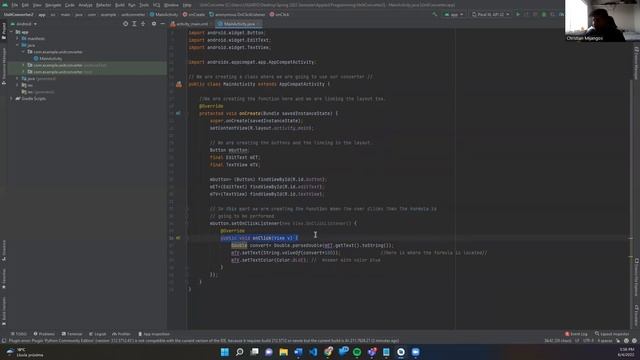
Task: Expand the java (generated) folder
Action: [x=18, y=78]
